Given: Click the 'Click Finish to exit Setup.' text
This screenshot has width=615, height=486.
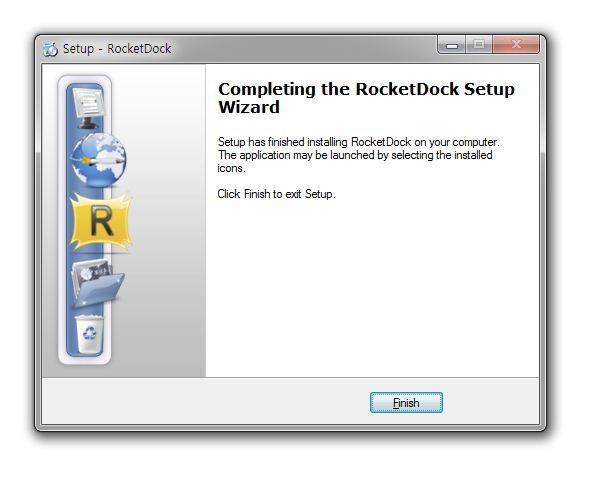Looking at the screenshot, I should 277,194.
